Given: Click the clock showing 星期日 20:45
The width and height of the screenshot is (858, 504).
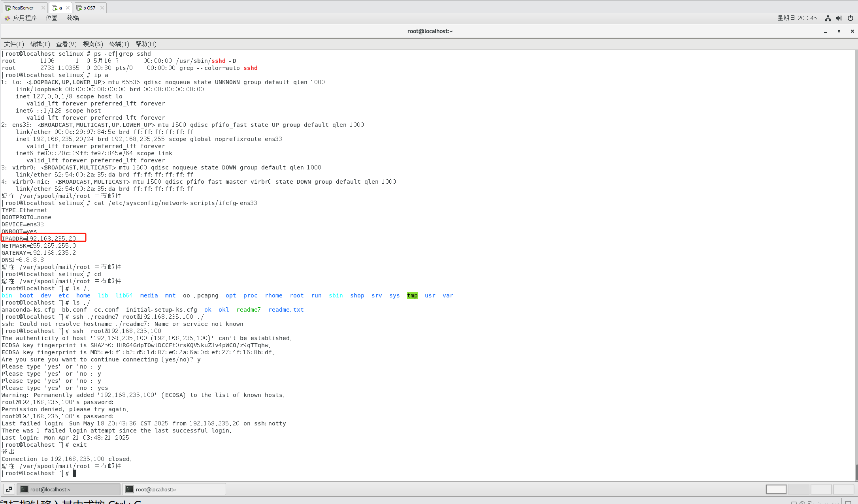Looking at the screenshot, I should click(x=797, y=18).
